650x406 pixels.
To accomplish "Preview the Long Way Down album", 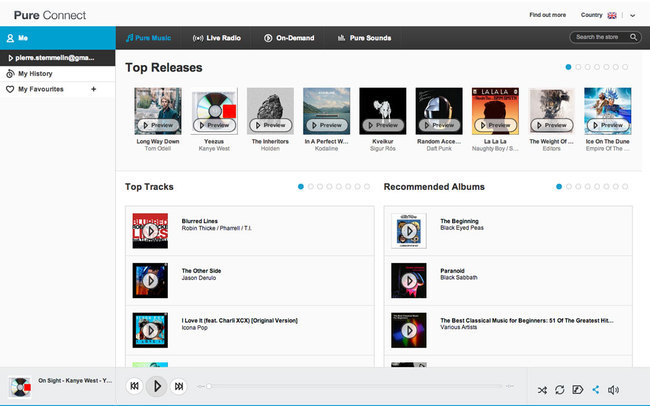I will pos(158,125).
